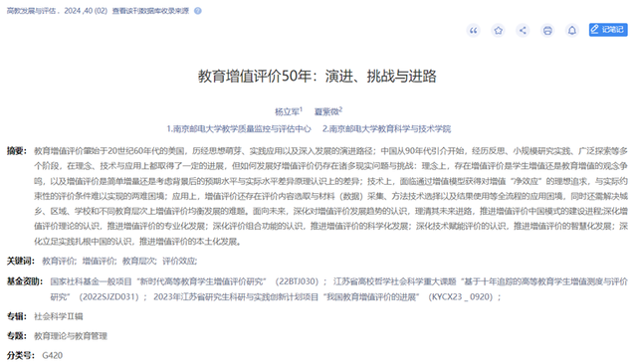Click the share icon
The width and height of the screenshot is (637, 364).
tap(523, 31)
